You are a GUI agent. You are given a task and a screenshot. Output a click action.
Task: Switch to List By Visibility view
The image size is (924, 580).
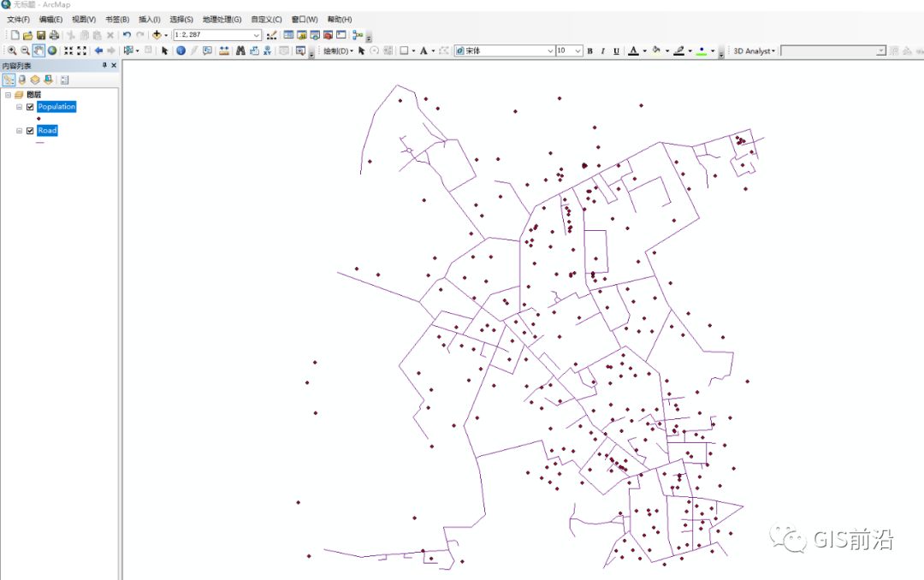click(35, 80)
